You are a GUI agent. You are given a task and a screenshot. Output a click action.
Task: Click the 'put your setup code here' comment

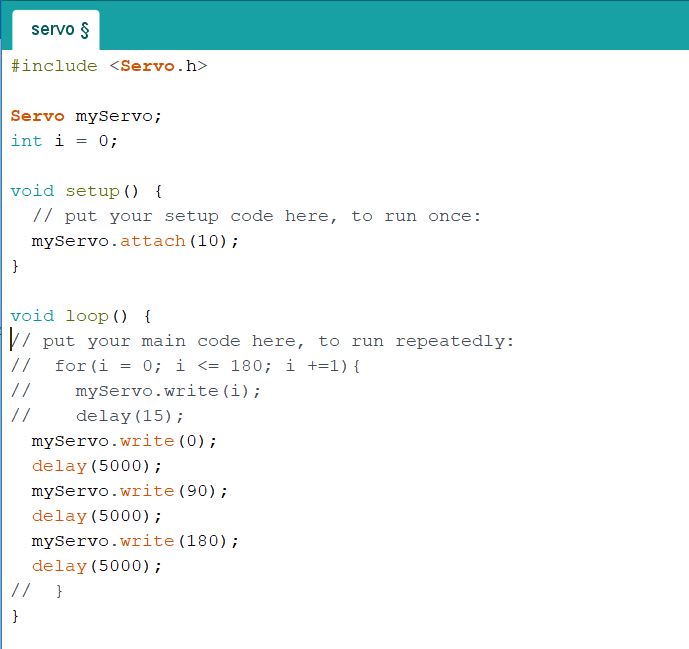click(257, 216)
